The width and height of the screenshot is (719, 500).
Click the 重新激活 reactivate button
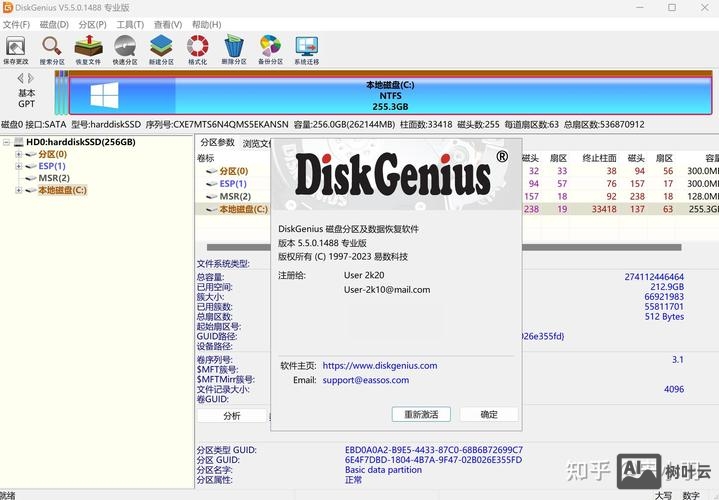421,414
